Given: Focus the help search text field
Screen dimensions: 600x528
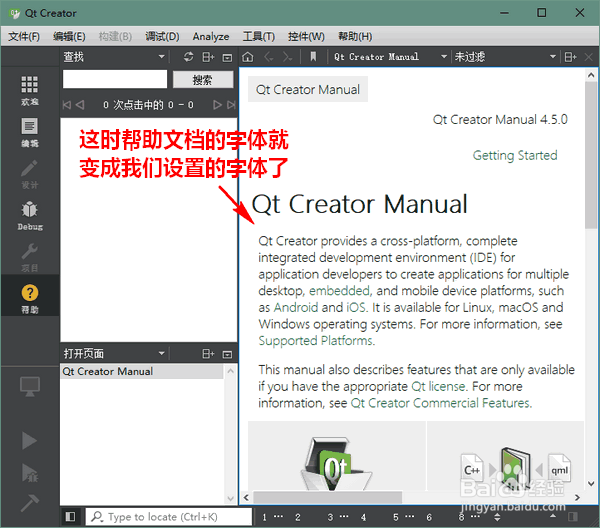Looking at the screenshot, I should (115, 79).
